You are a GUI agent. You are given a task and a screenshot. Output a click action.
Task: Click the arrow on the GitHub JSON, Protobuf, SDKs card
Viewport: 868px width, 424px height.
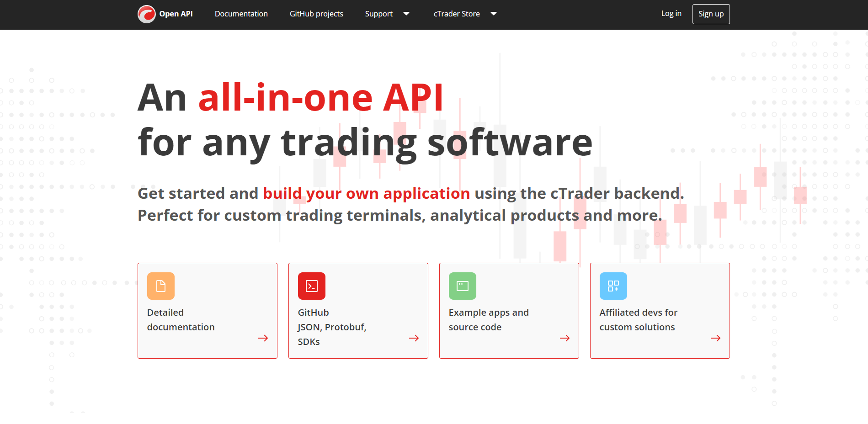(414, 338)
